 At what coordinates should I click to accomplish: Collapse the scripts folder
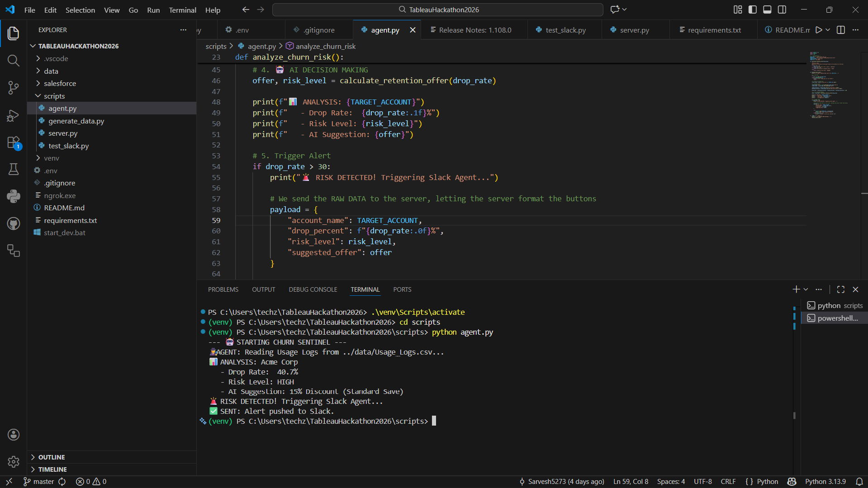pyautogui.click(x=54, y=96)
